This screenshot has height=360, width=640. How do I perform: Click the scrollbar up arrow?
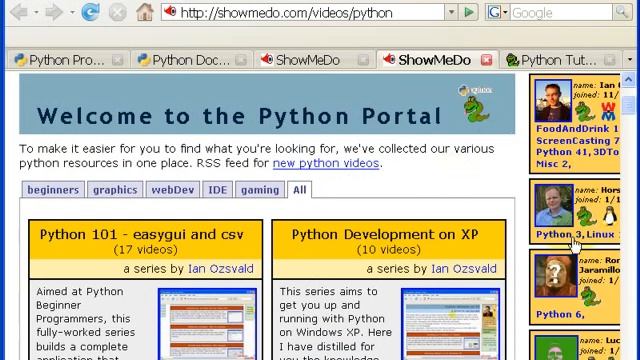pyautogui.click(x=628, y=79)
